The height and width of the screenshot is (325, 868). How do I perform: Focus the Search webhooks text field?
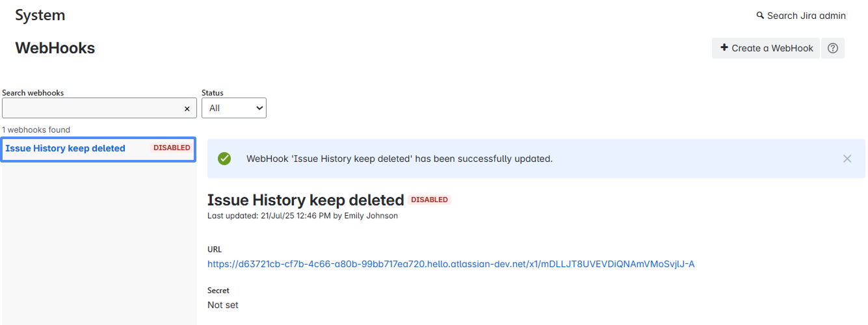coord(91,109)
